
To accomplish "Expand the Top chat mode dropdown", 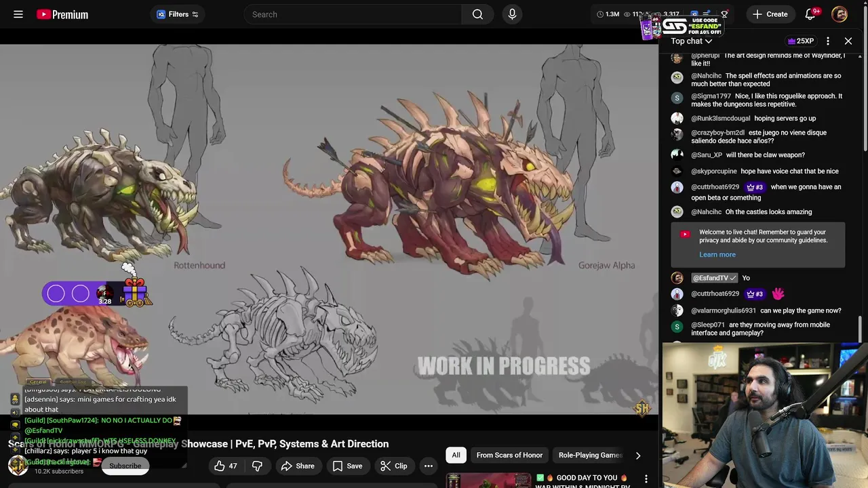I will coord(692,41).
